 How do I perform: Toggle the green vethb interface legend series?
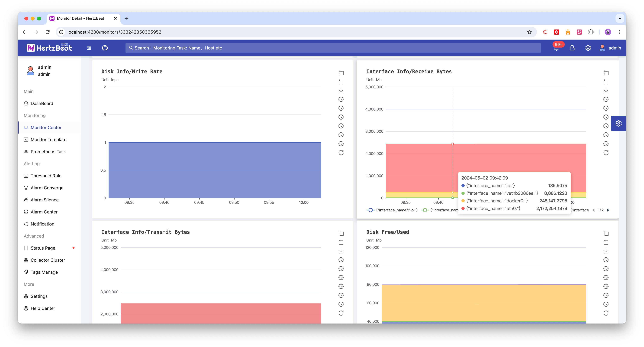pos(440,210)
